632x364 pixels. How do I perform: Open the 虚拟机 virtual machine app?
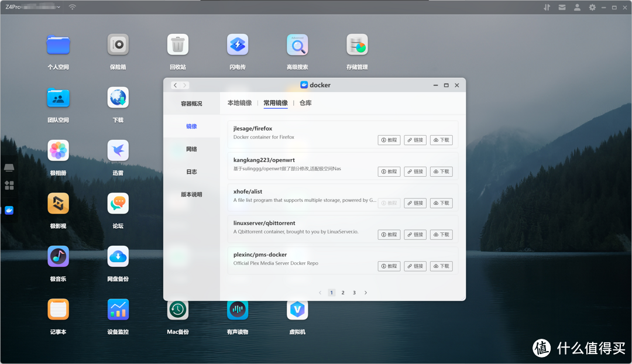click(297, 310)
